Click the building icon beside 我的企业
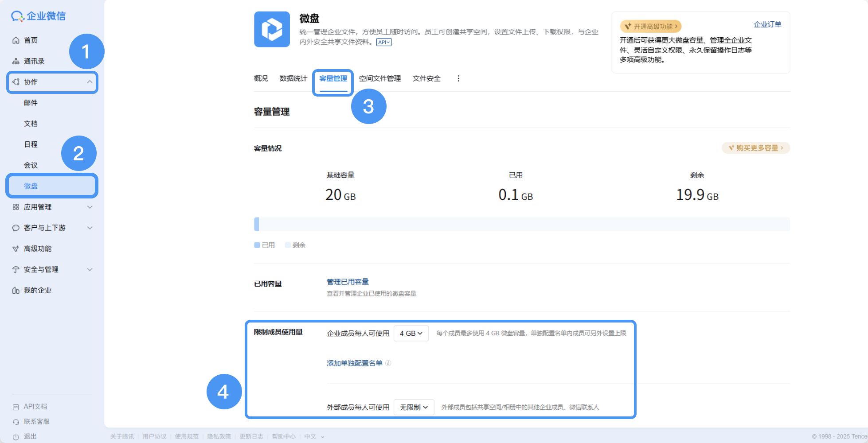This screenshot has width=868, height=443. click(16, 290)
